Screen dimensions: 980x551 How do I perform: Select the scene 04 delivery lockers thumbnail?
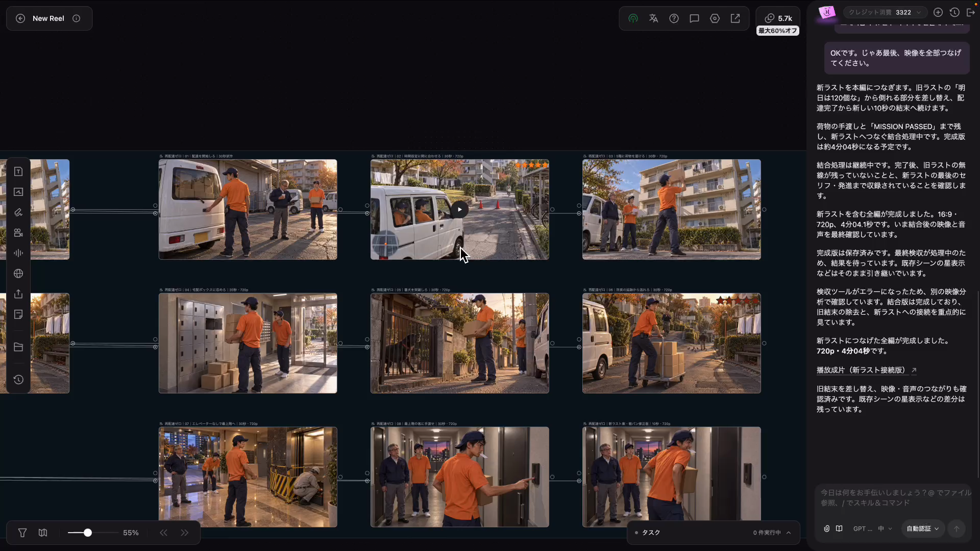[x=248, y=343]
